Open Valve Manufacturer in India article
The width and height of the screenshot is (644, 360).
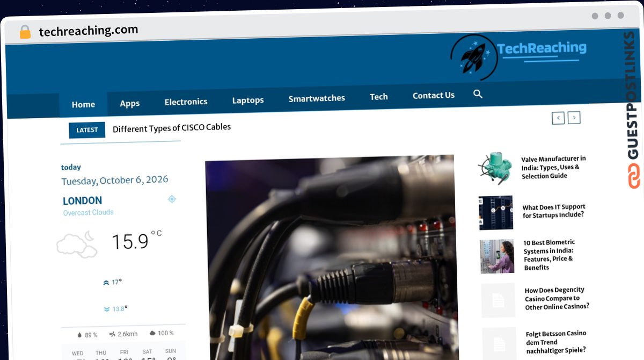553,167
